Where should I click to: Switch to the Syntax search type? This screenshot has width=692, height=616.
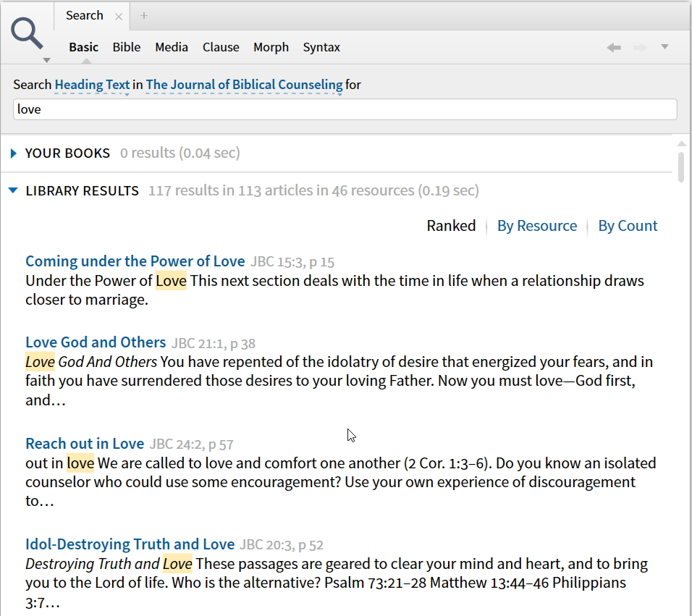click(x=321, y=47)
